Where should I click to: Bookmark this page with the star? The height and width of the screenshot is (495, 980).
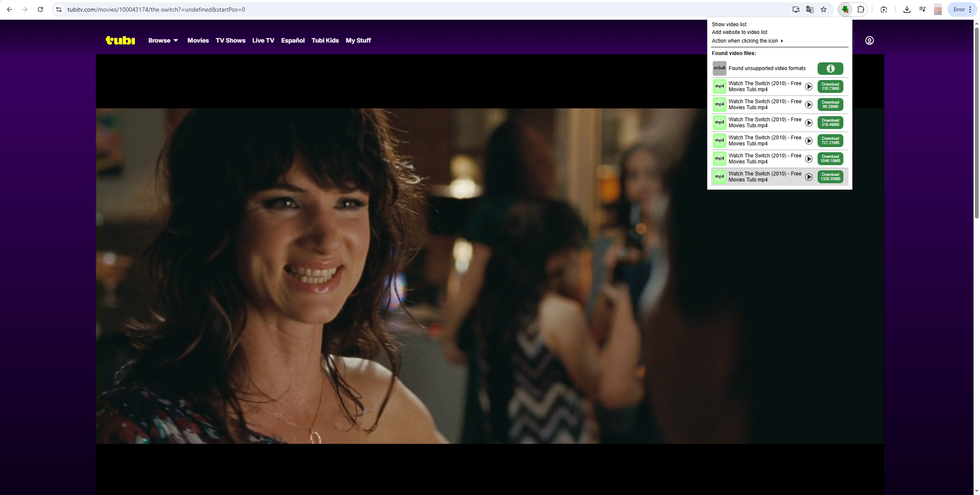click(x=824, y=9)
